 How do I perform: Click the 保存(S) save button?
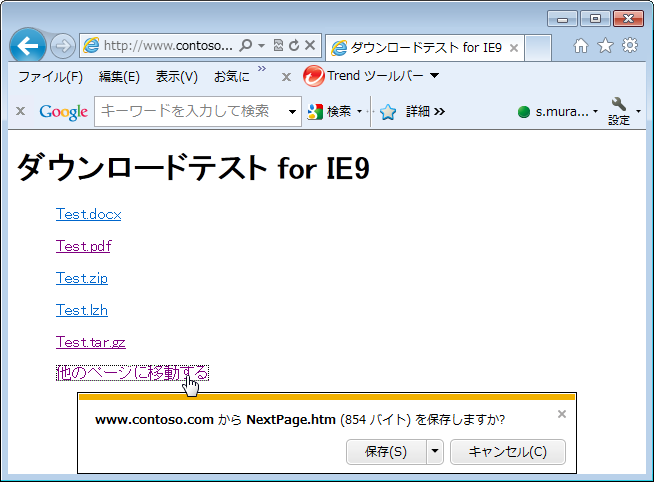[x=386, y=452]
